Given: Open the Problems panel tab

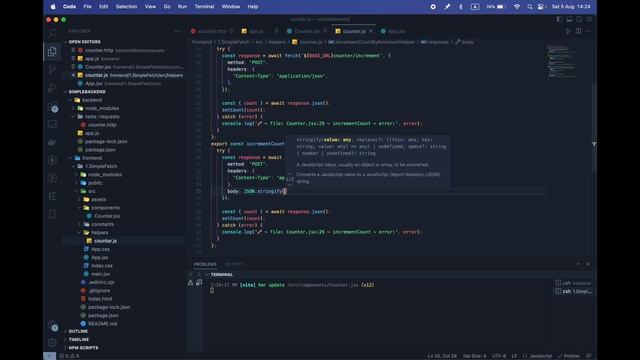Looking at the screenshot, I should (205, 264).
